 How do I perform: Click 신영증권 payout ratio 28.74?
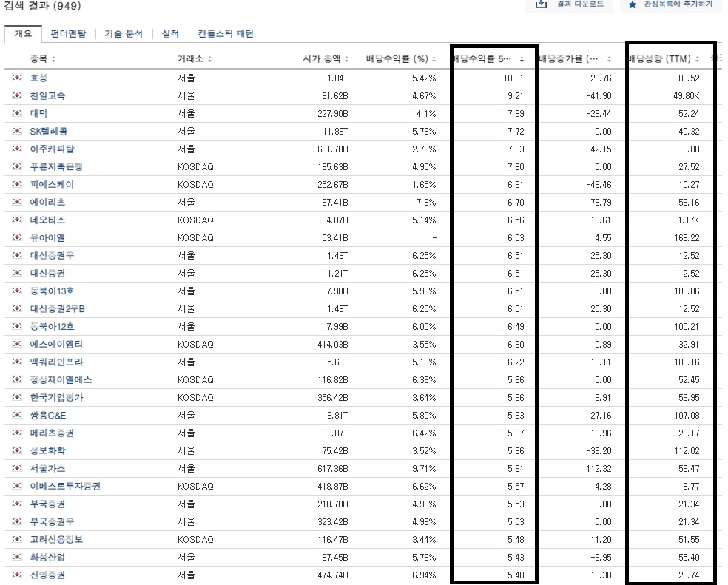pyautogui.click(x=689, y=575)
